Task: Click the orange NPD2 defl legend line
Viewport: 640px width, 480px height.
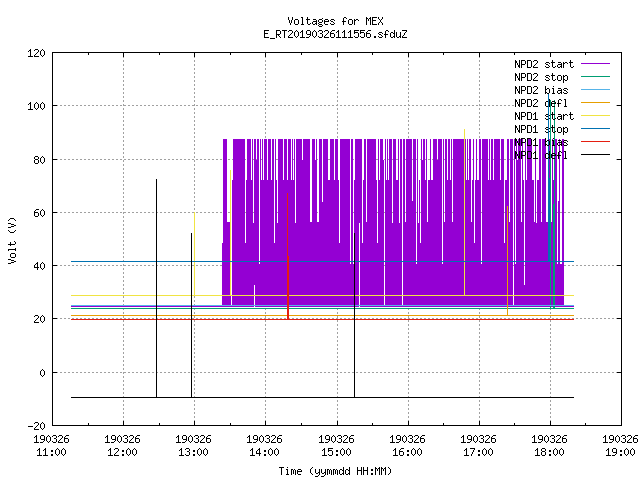Action: coord(595,102)
